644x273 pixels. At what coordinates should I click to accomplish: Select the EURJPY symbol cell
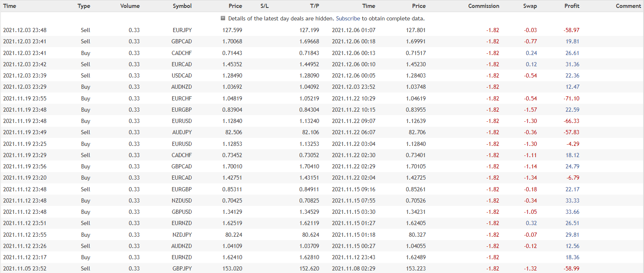[182, 30]
